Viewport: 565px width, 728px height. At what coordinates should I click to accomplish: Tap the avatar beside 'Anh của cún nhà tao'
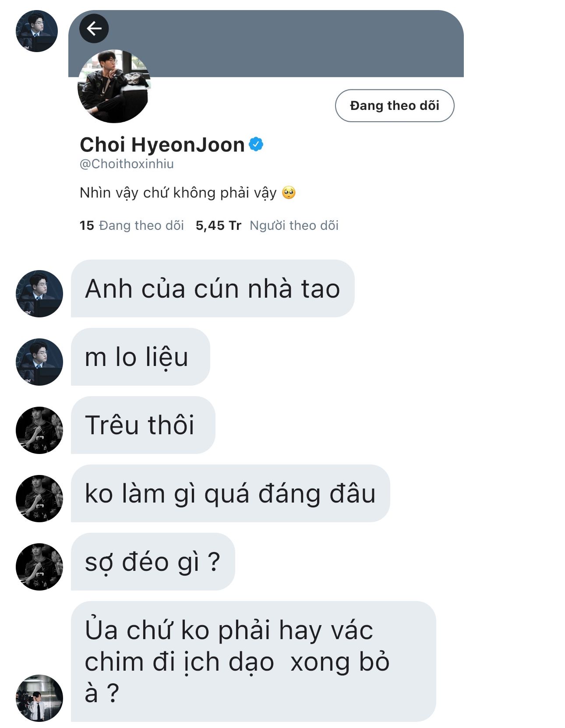[x=39, y=294]
